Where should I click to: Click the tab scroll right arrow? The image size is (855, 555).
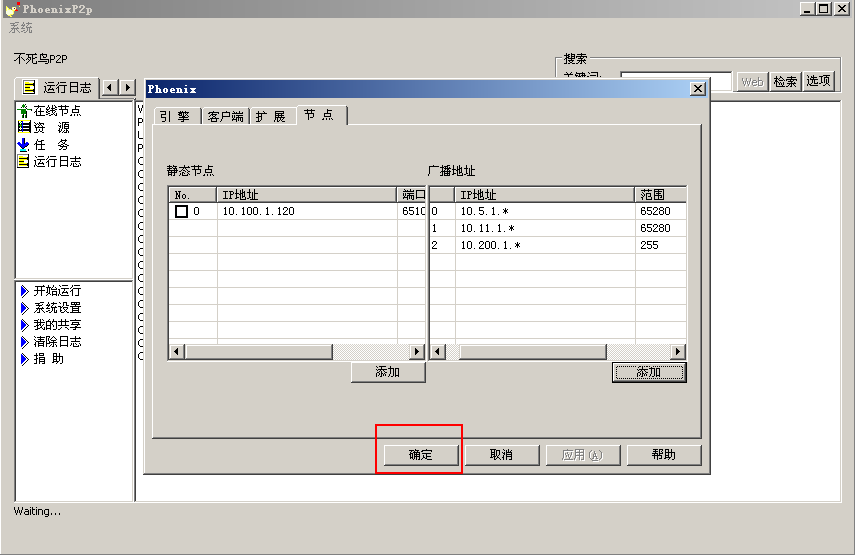pos(128,87)
